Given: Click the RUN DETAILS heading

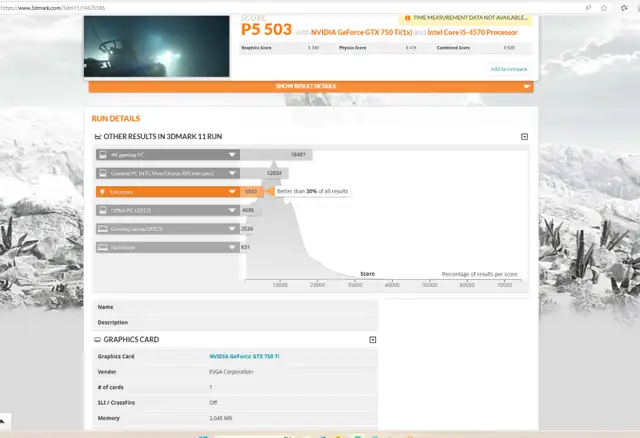Looking at the screenshot, I should (116, 119).
